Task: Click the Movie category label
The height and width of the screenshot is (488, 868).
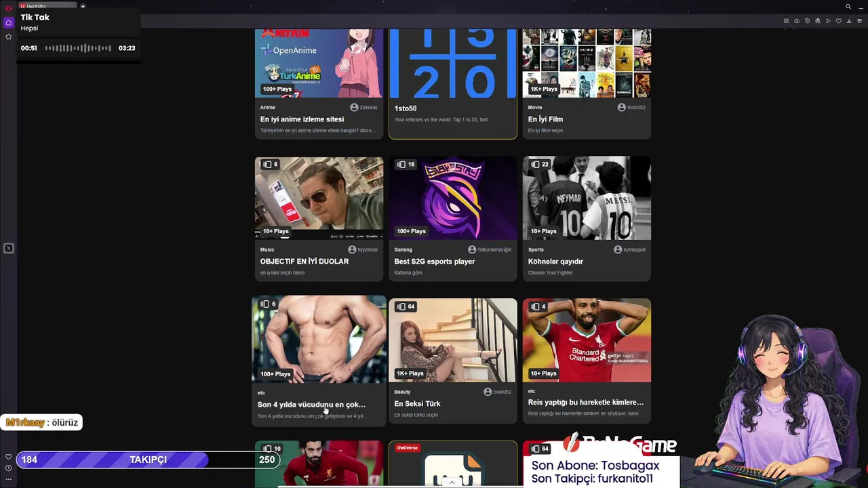Action: (x=535, y=107)
